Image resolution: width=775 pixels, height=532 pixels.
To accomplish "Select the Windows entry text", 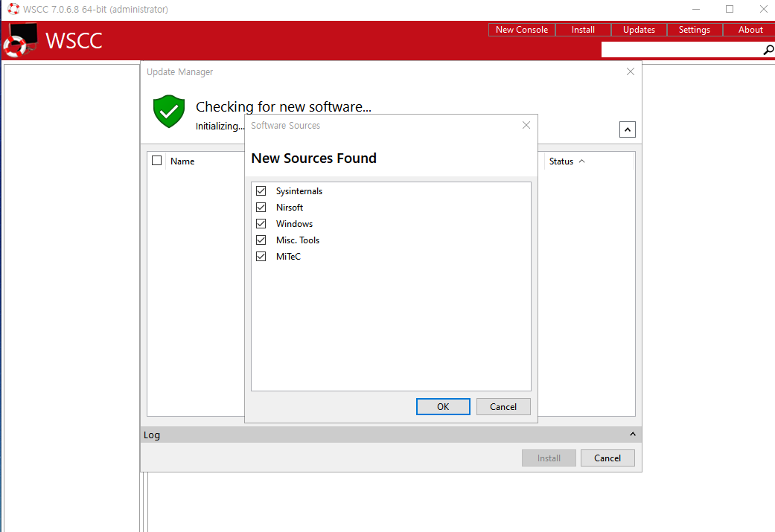I will [294, 224].
